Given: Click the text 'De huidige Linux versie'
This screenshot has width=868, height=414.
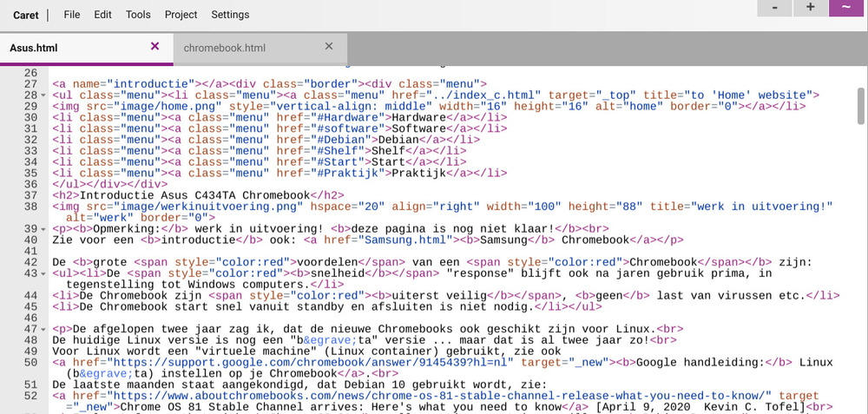Looking at the screenshot, I should point(134,340).
